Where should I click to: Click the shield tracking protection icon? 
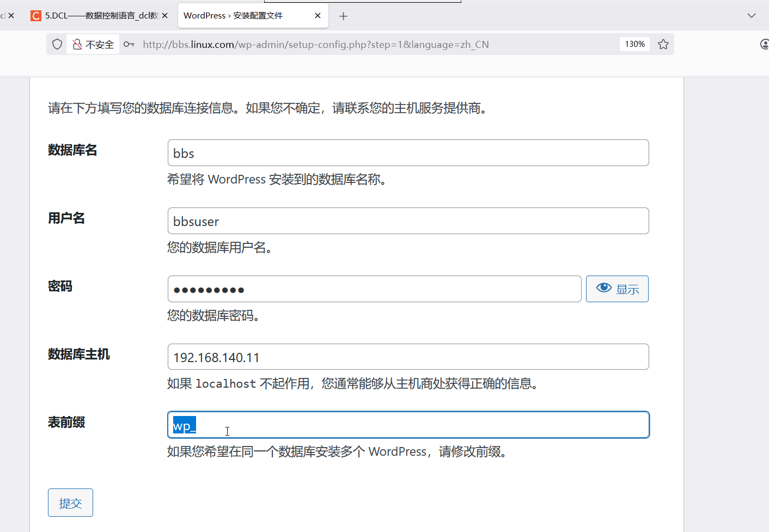pos(57,44)
